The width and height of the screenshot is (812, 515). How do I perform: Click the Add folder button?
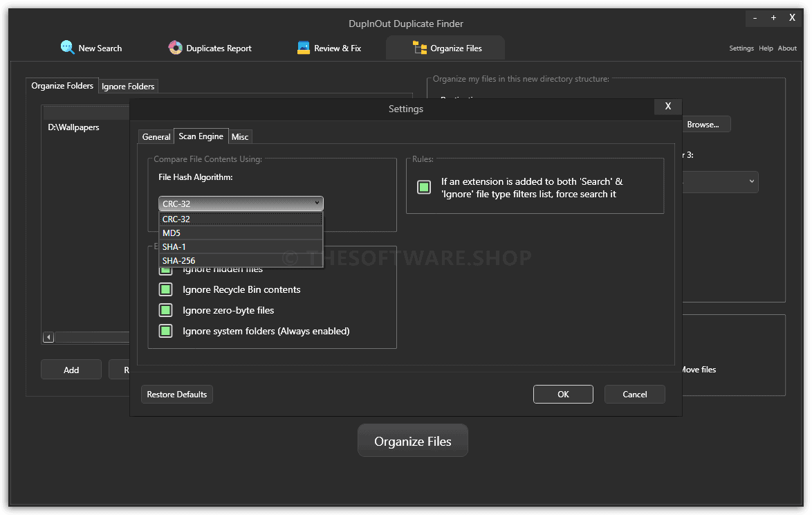71,370
